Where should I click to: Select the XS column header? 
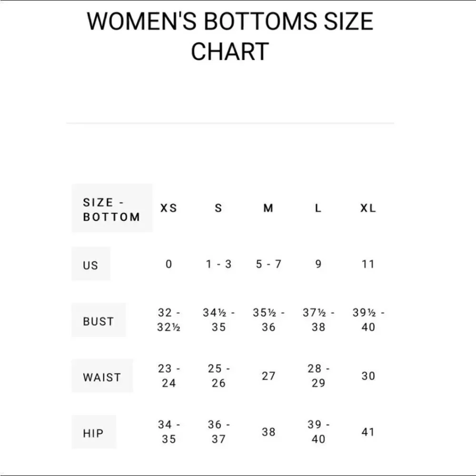click(x=169, y=208)
